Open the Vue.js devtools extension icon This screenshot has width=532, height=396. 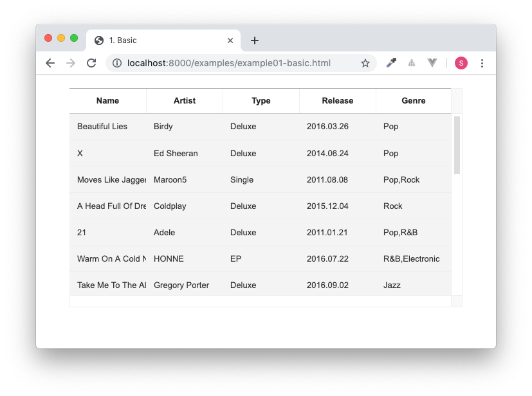pos(432,63)
